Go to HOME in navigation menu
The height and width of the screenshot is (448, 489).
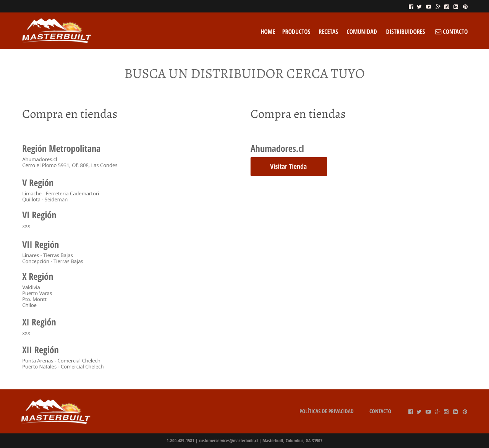(267, 32)
